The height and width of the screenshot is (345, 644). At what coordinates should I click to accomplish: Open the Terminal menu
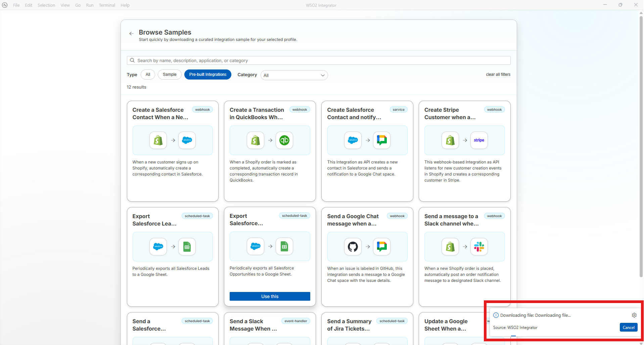coord(107,5)
